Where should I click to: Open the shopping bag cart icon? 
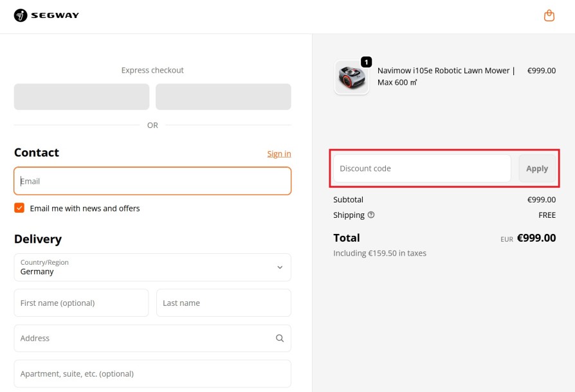549,15
